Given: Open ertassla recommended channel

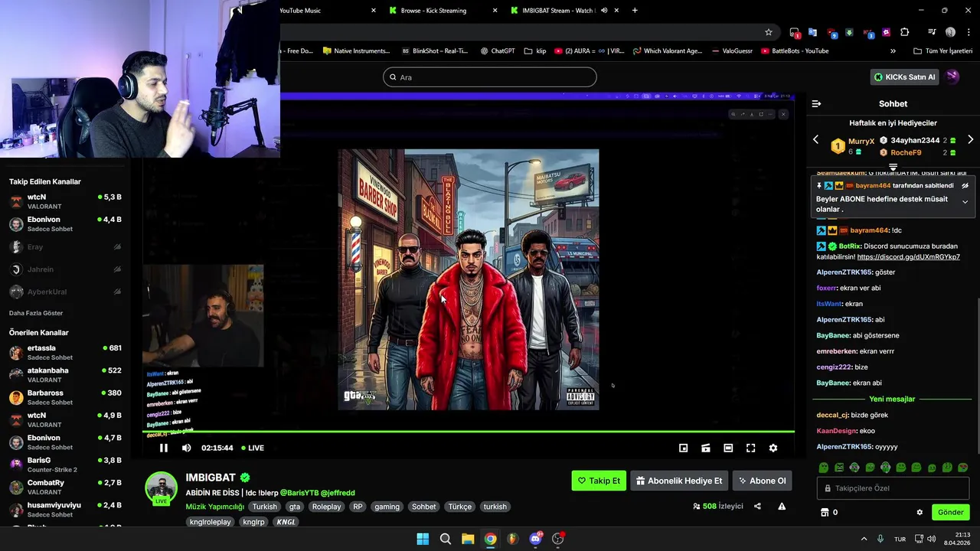Looking at the screenshot, I should 65,352.
